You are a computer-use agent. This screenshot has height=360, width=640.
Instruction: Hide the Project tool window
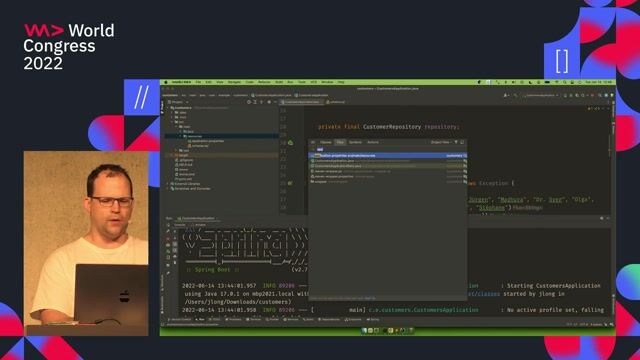pos(275,102)
